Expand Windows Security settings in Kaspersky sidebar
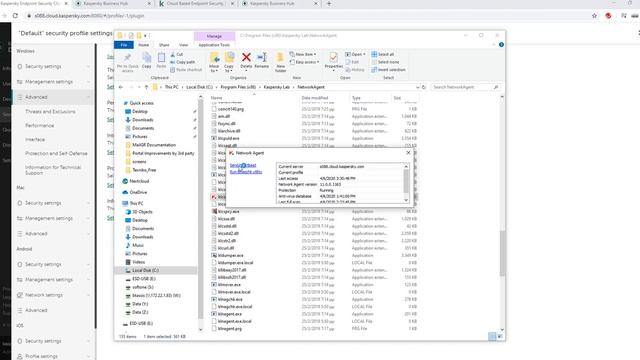This screenshot has height=360, width=640. 53,67
